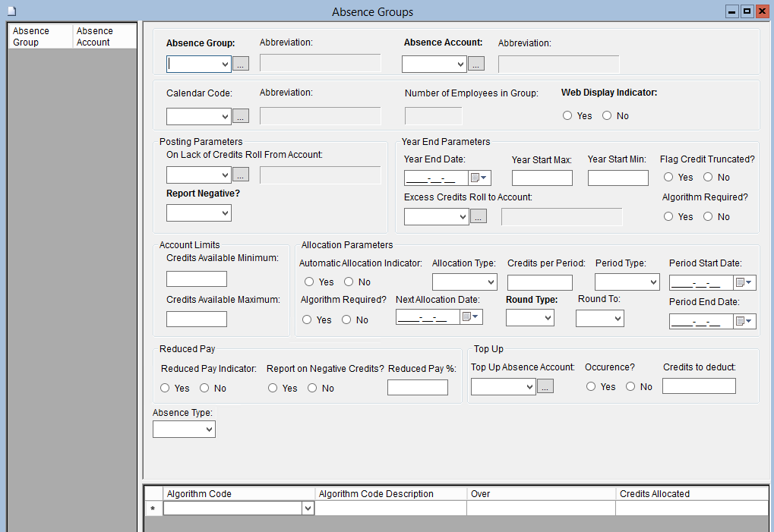Select Yes for Web Display Indicator
This screenshot has width=774, height=532.
pos(567,116)
